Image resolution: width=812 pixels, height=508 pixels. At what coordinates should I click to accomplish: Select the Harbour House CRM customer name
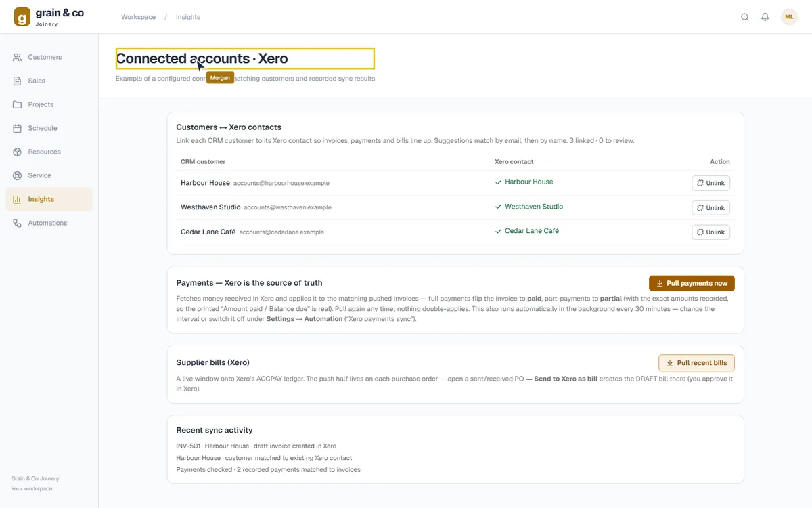pos(205,183)
